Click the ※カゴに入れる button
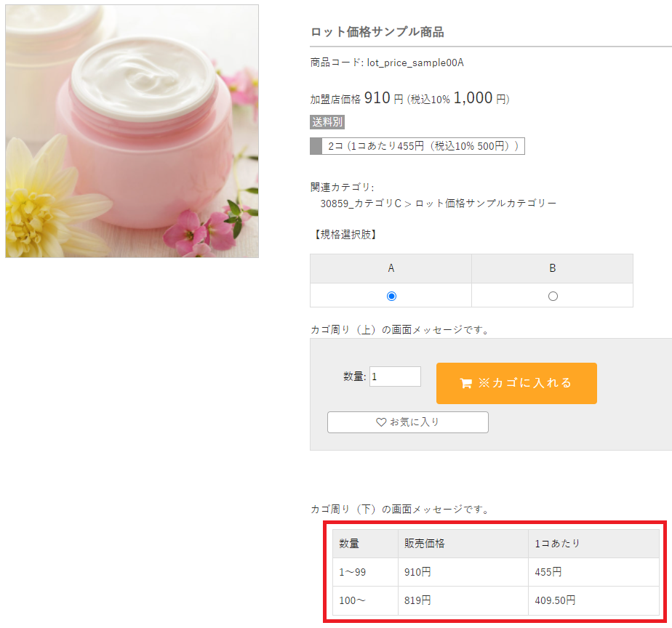Viewport: 672px width, 628px height. pos(516,383)
